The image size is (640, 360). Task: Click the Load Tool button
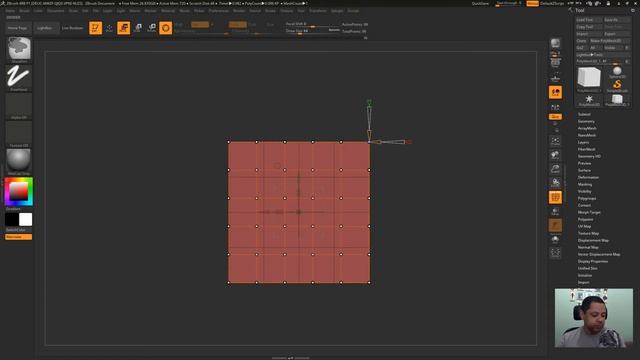(589, 20)
